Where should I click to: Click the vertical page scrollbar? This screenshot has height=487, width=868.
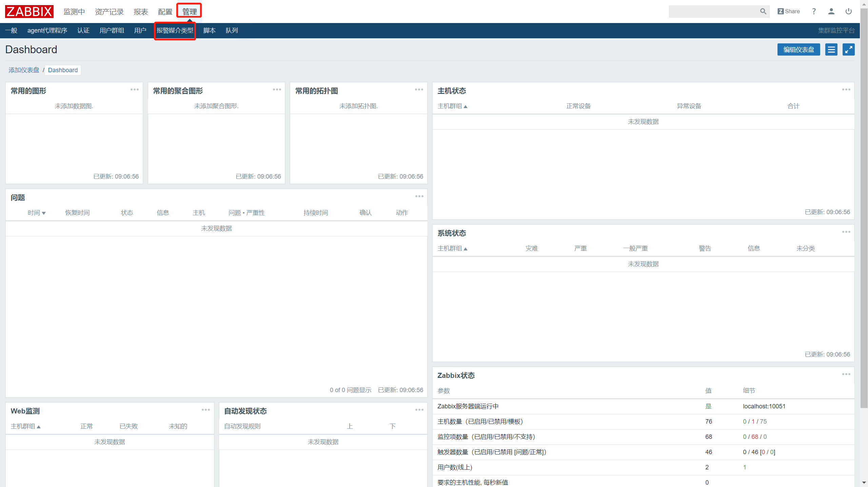pyautogui.click(x=864, y=203)
